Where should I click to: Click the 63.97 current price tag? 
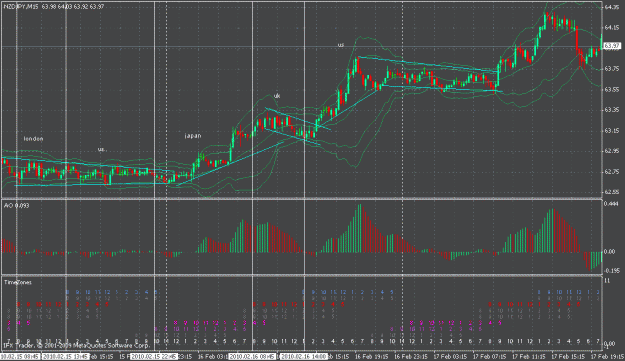(x=612, y=46)
